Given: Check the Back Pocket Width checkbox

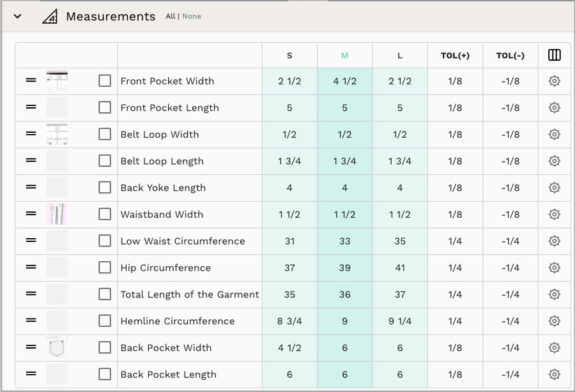Looking at the screenshot, I should (105, 347).
